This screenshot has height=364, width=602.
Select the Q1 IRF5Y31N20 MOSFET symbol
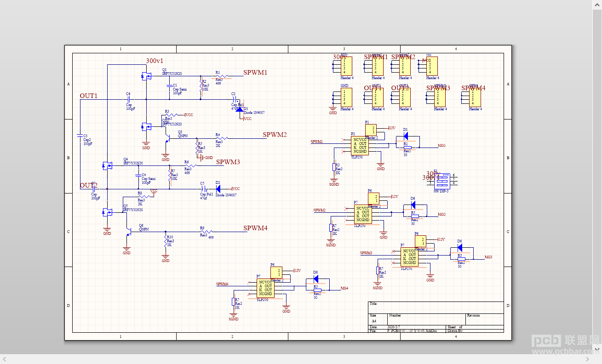[147, 76]
